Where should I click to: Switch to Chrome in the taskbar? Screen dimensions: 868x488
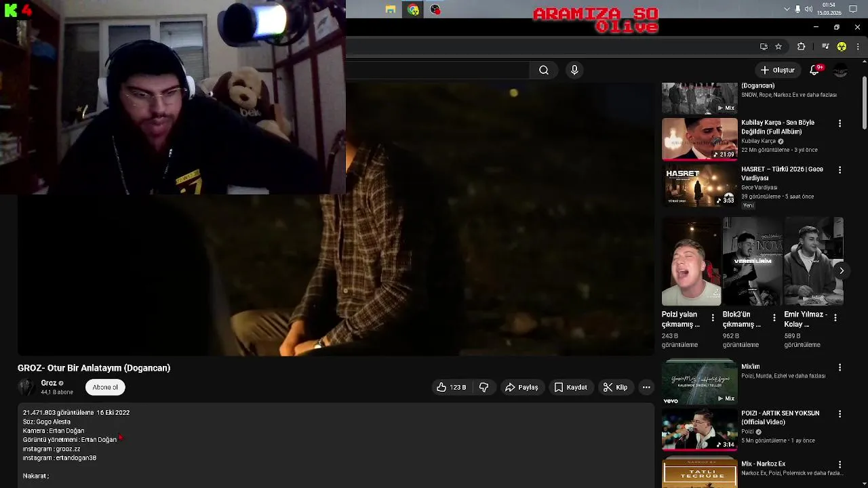(x=413, y=9)
